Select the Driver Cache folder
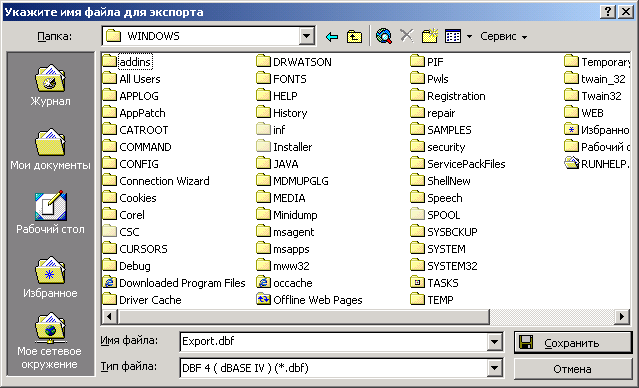This screenshot has width=639, height=388. pyautogui.click(x=142, y=300)
